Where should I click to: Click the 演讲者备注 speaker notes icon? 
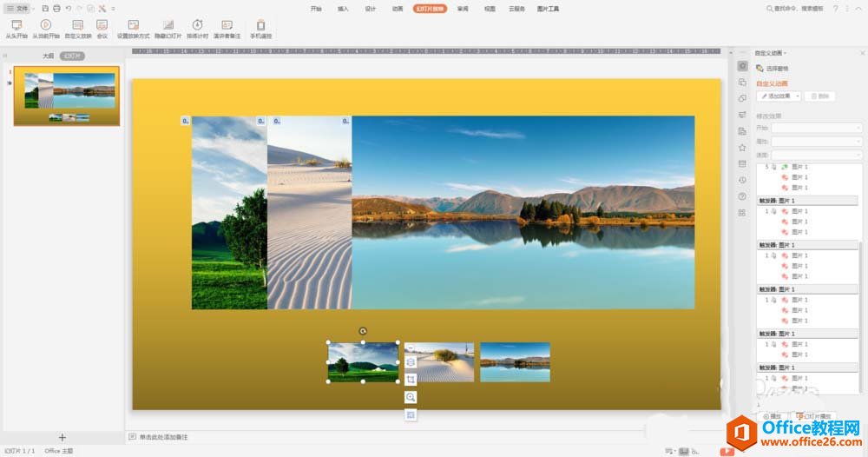pyautogui.click(x=227, y=25)
